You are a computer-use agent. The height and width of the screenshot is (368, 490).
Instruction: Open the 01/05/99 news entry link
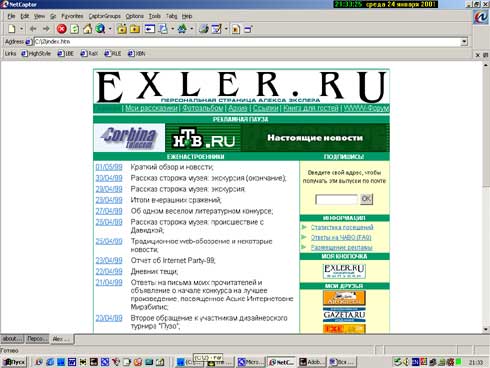click(x=109, y=167)
